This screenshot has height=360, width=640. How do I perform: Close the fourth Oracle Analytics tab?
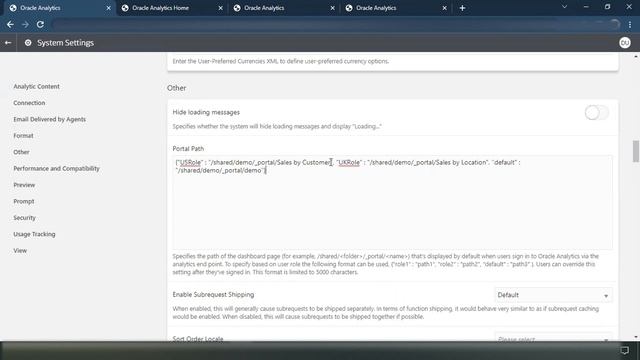(444, 8)
